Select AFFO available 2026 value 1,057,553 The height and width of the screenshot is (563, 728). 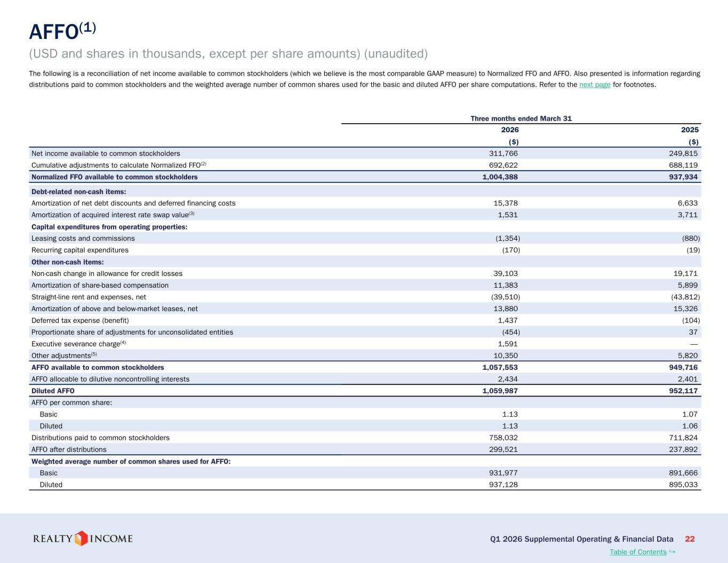click(500, 368)
